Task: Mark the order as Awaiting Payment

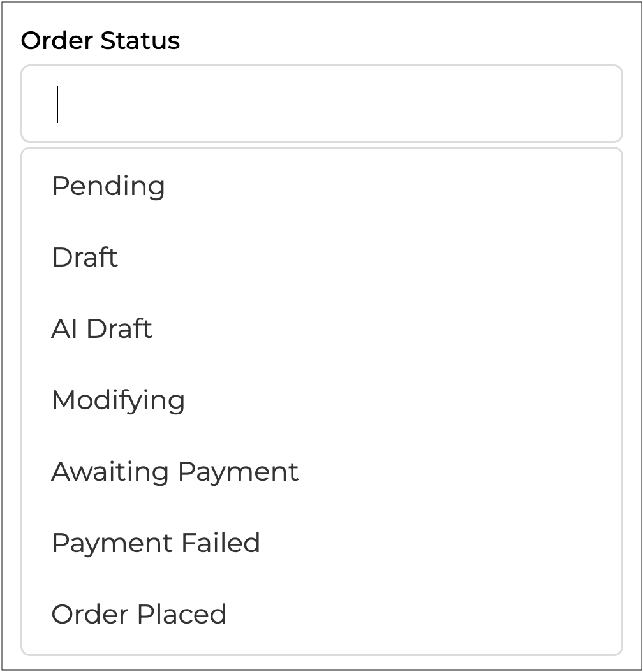Action: pos(175,472)
